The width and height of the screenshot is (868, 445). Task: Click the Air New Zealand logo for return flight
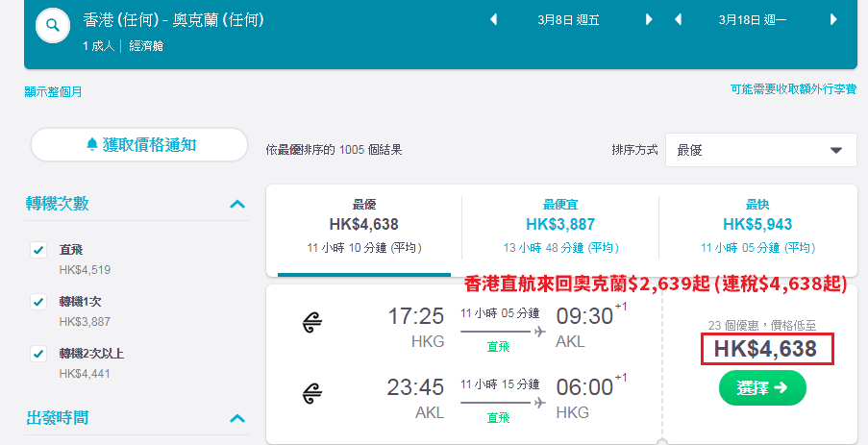[x=312, y=394]
